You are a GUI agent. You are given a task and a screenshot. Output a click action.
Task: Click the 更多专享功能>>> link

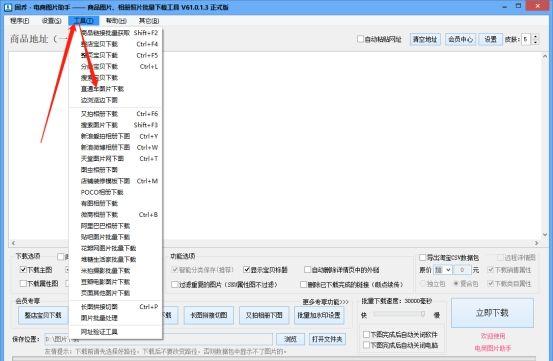coord(326,302)
